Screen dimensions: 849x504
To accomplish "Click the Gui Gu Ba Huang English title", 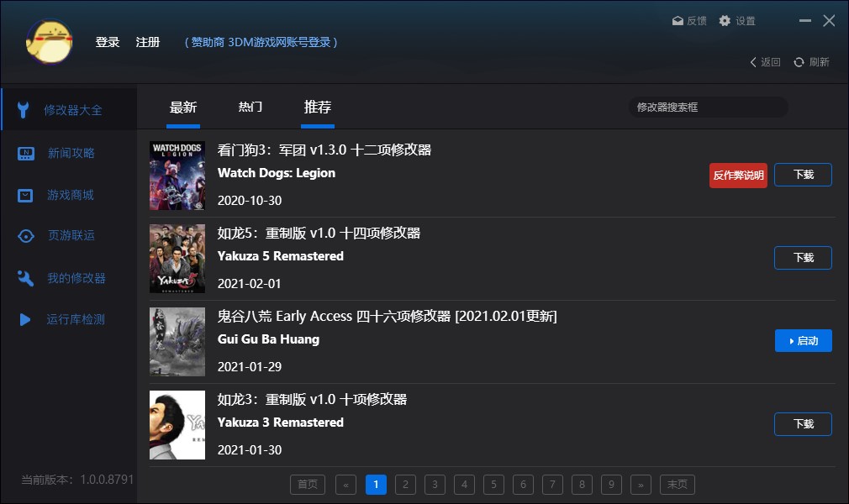I will coord(268,339).
